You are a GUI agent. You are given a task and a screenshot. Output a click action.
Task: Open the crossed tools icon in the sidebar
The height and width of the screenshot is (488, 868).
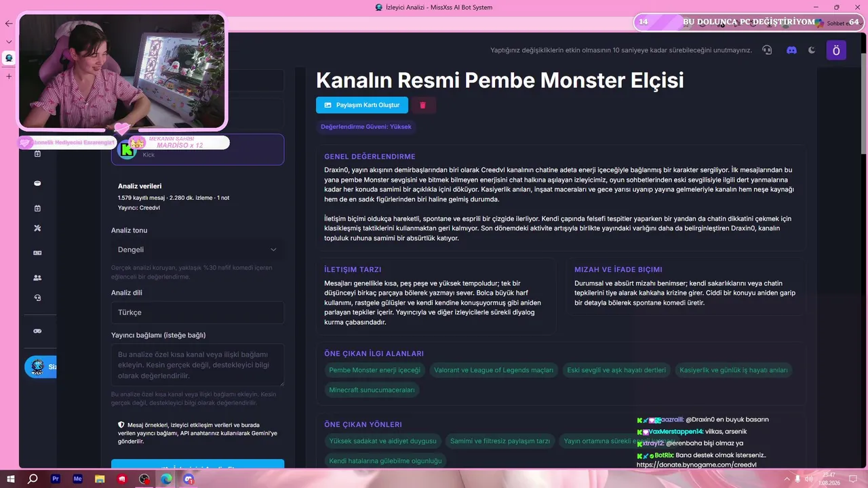(37, 228)
